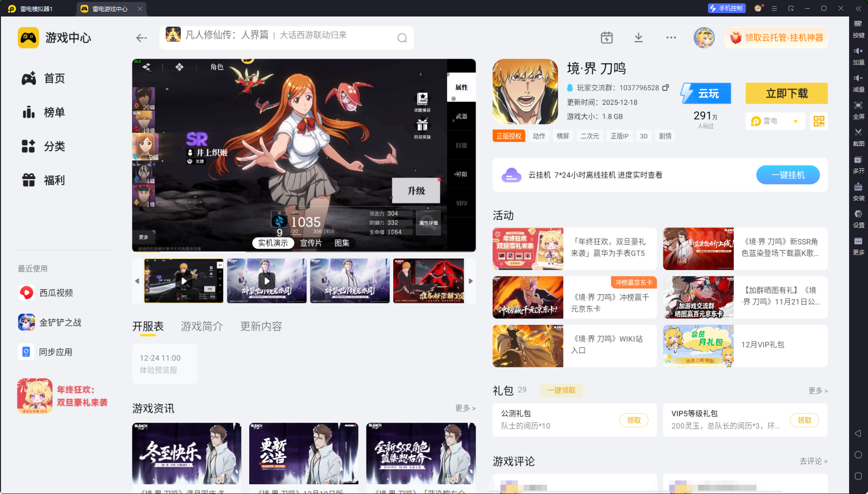Click the QR code icon

click(x=819, y=121)
